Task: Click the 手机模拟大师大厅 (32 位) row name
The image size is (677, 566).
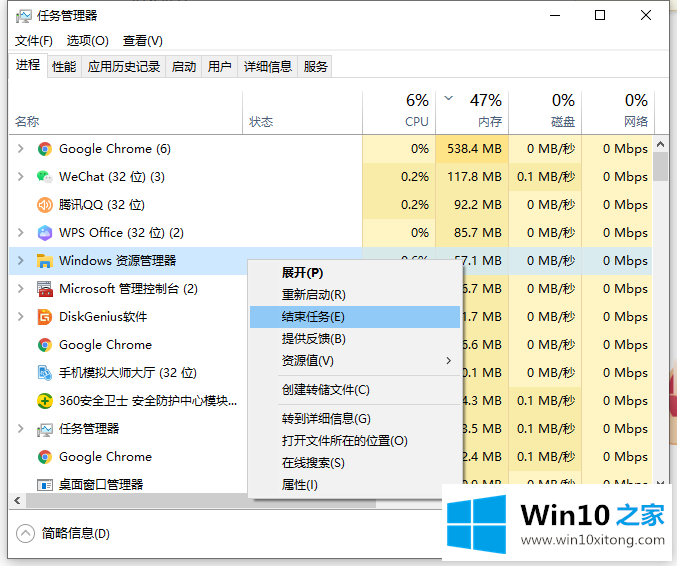Action: point(128,373)
